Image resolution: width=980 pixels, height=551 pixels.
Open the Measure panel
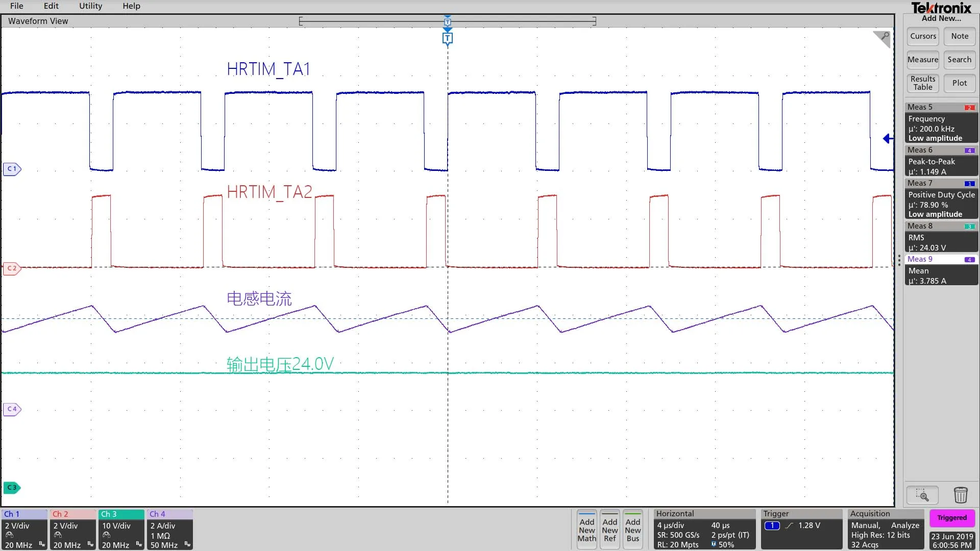(x=923, y=60)
